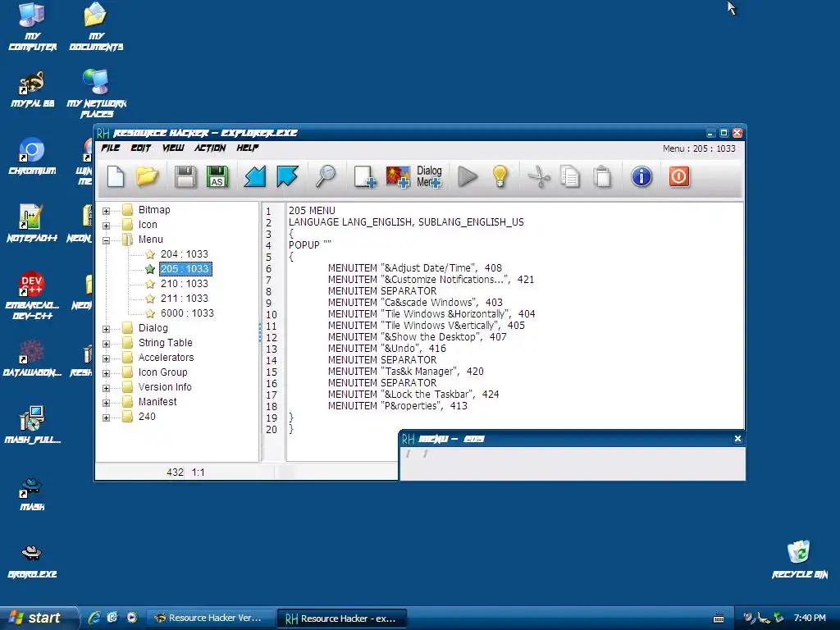840x630 pixels.
Task: Select menu resource 205 : 1033
Action: pos(185,269)
